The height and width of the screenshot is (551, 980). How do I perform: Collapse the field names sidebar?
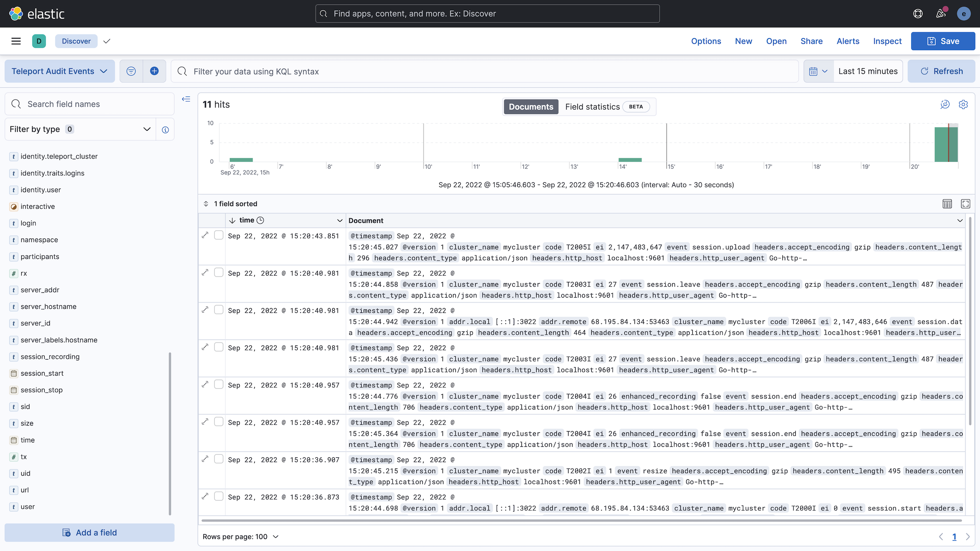(x=186, y=99)
